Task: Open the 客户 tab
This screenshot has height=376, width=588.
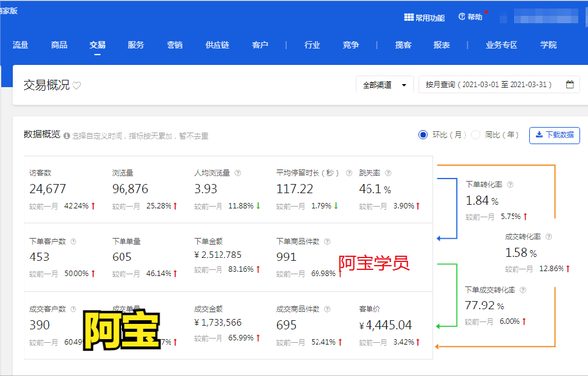Action: coord(260,45)
